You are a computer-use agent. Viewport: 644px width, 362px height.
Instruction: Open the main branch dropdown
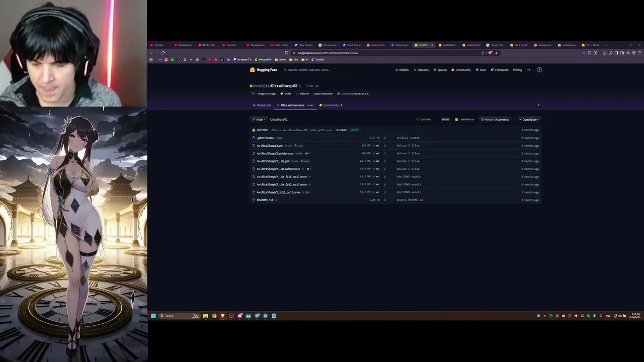click(x=259, y=120)
